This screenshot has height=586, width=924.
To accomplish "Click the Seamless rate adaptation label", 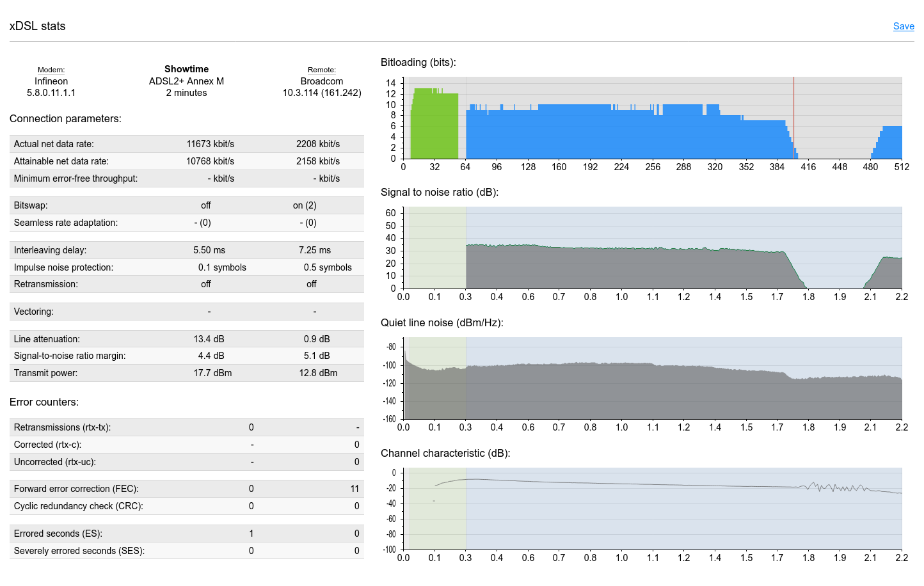I will pos(66,223).
